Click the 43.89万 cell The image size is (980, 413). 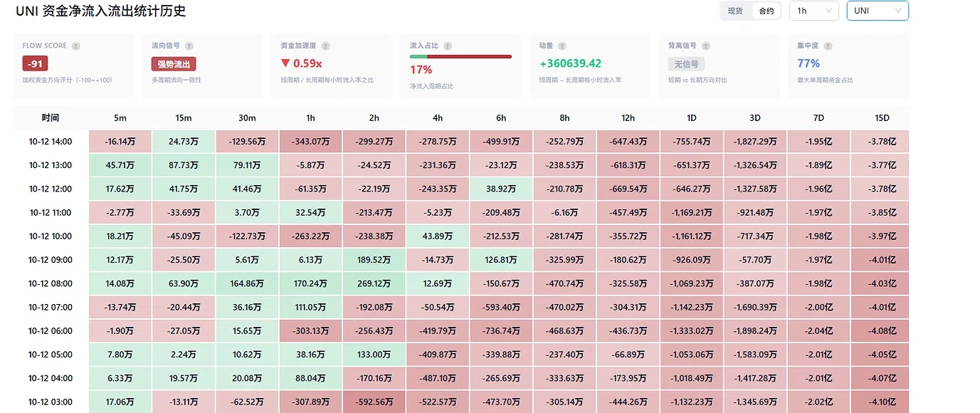pyautogui.click(x=438, y=236)
